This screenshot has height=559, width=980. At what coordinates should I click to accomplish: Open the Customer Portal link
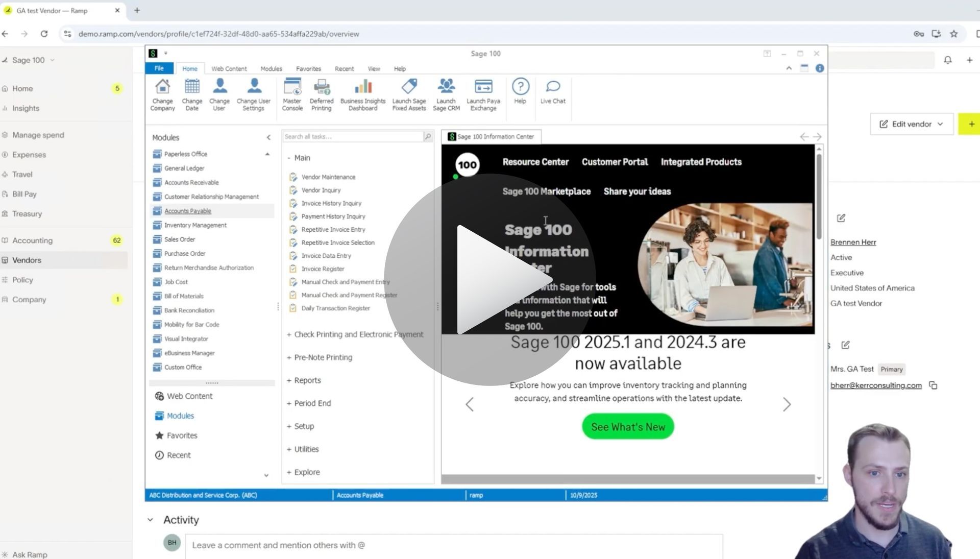(x=615, y=162)
